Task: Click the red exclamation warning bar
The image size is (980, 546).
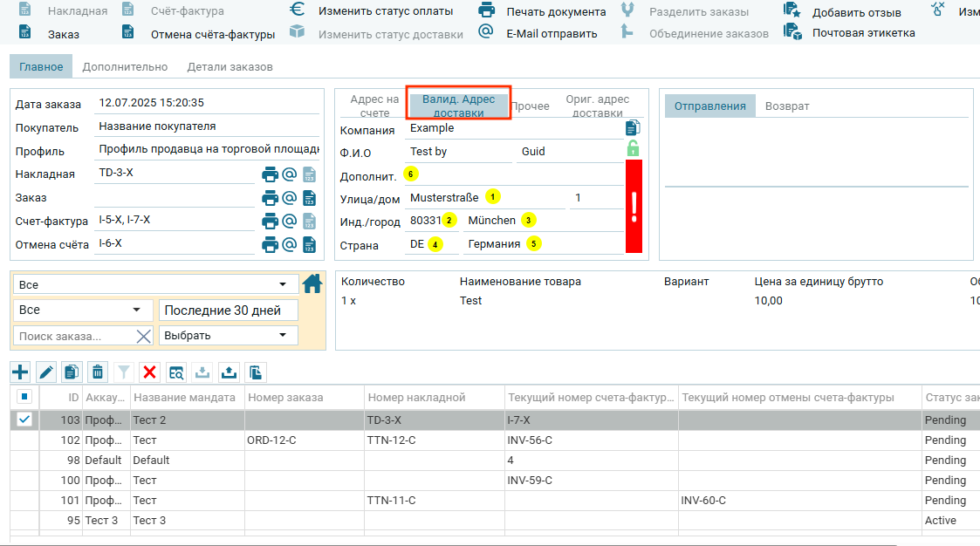Action: (634, 207)
